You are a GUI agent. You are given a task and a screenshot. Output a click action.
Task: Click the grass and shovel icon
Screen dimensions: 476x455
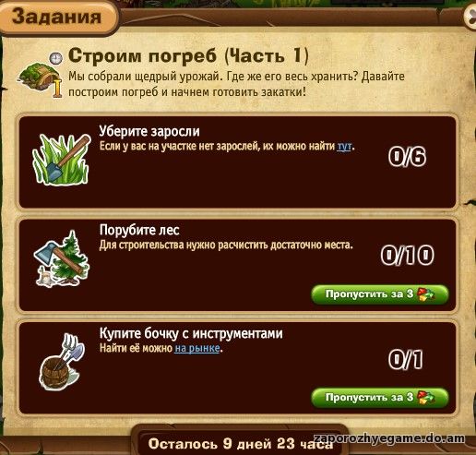(x=62, y=160)
